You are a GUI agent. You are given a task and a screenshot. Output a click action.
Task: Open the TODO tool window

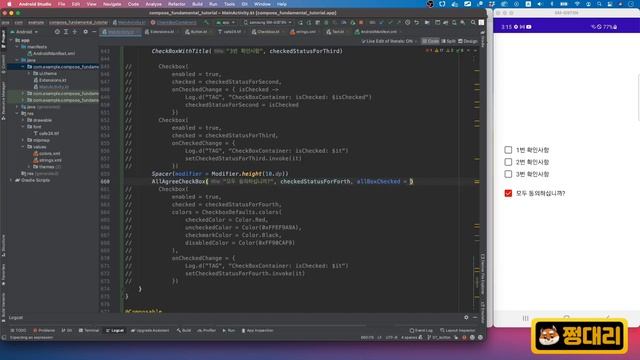[18, 331]
